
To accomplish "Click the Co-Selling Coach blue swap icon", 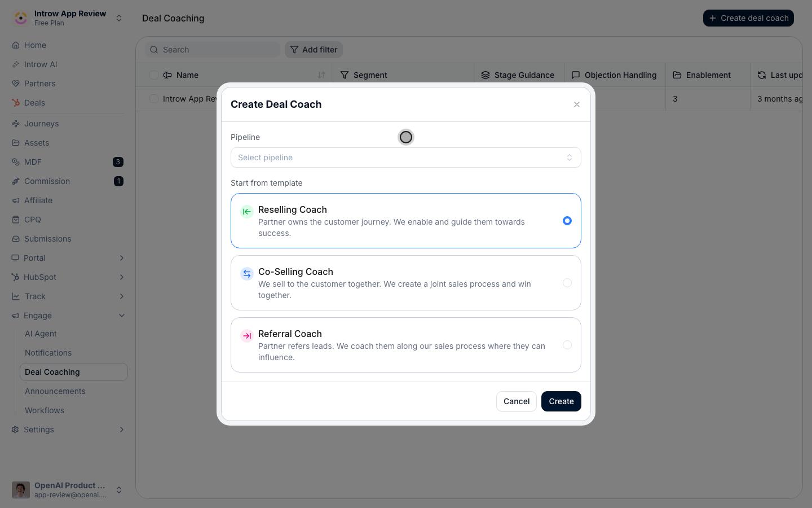I will [x=247, y=274].
